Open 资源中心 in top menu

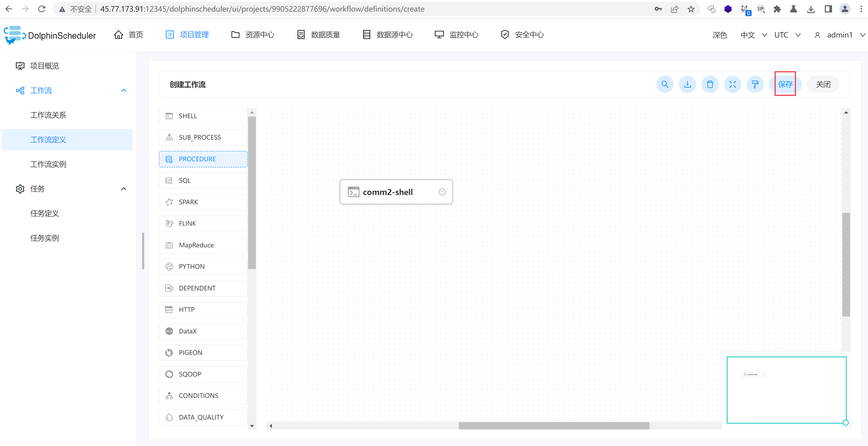point(253,35)
